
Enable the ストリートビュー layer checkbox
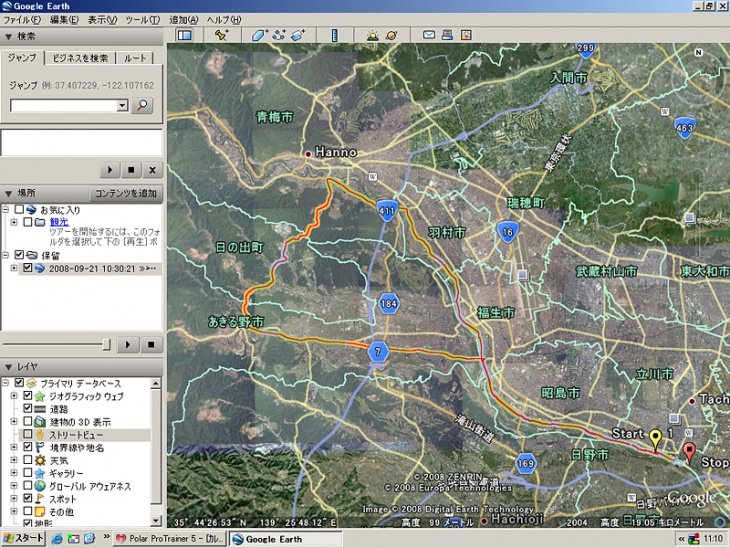[27, 434]
